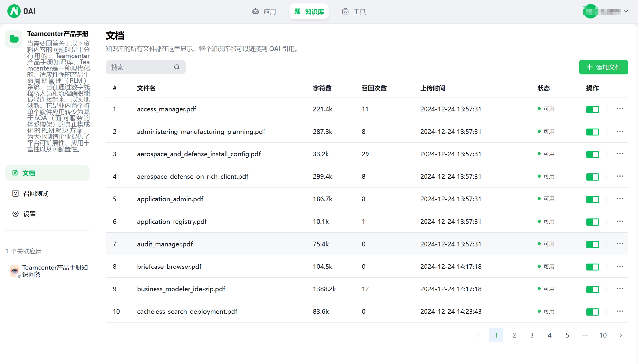
Task: Jump to page 10
Action: (x=603, y=335)
